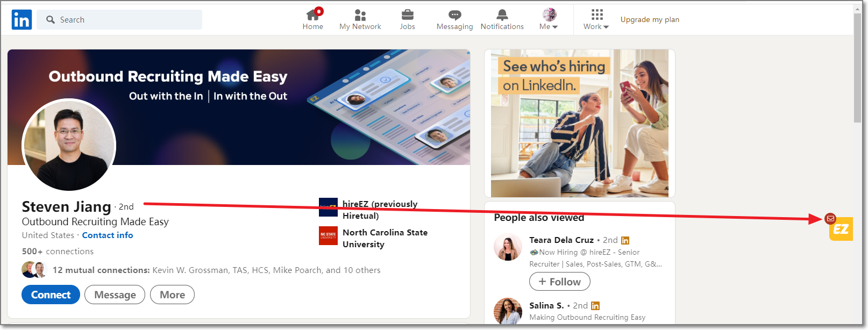
Task: Open the hireEZ EZ extension button
Action: coord(841,229)
